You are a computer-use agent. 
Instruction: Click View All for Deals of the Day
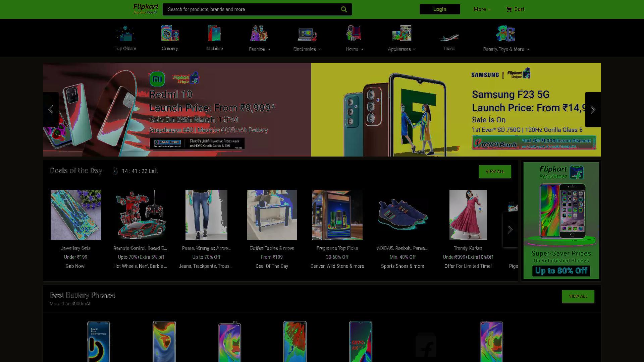coord(495,171)
